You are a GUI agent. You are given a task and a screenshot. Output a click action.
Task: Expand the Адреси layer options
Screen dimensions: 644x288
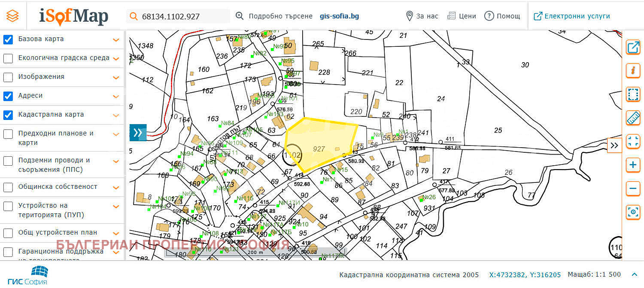click(x=115, y=97)
